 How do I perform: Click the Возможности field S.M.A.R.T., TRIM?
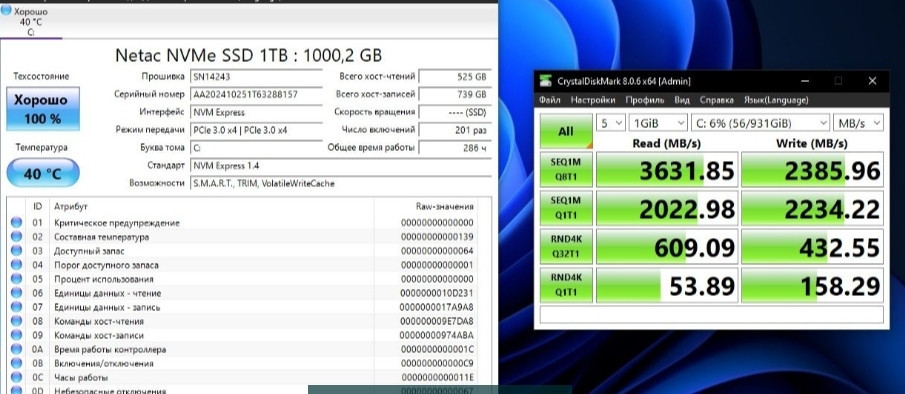(x=341, y=184)
